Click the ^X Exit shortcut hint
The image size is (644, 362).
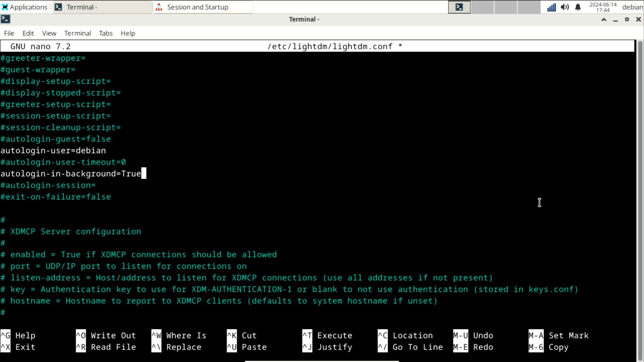(x=18, y=347)
